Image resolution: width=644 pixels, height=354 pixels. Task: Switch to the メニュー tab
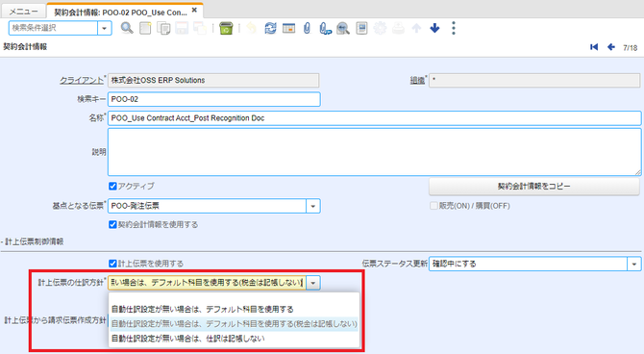click(x=23, y=12)
